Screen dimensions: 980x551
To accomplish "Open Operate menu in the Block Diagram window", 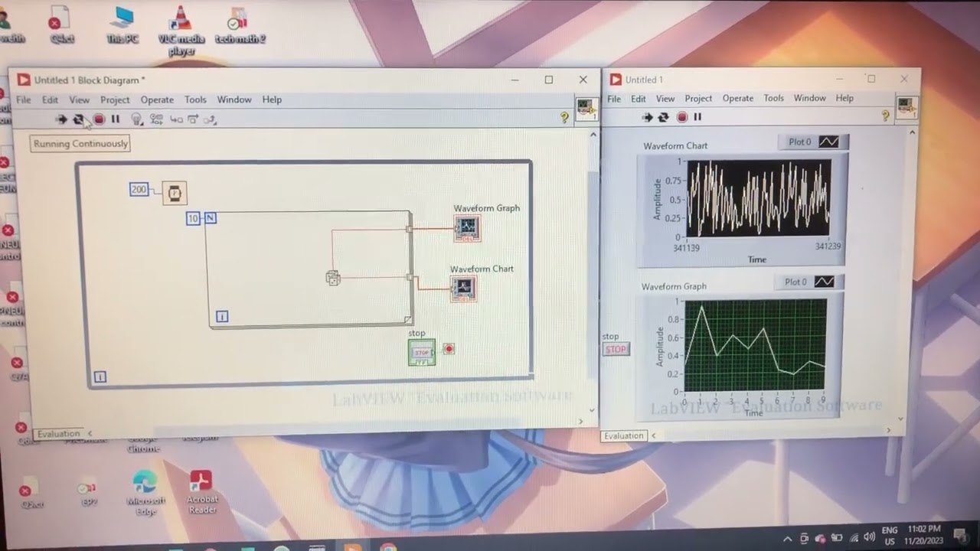I will [x=157, y=99].
